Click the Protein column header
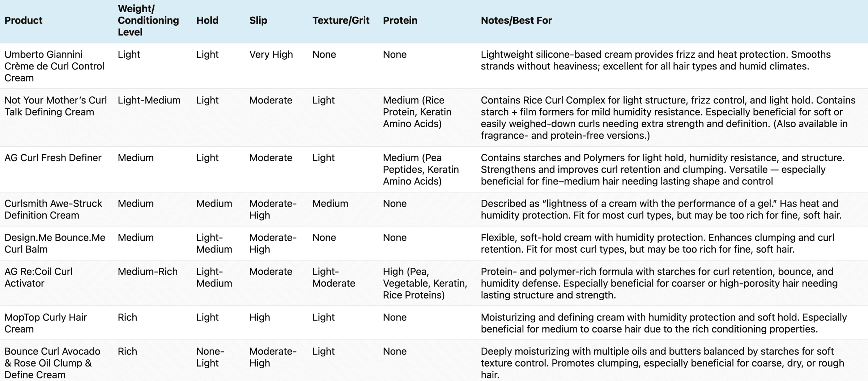The height and width of the screenshot is (381, 868). click(400, 20)
